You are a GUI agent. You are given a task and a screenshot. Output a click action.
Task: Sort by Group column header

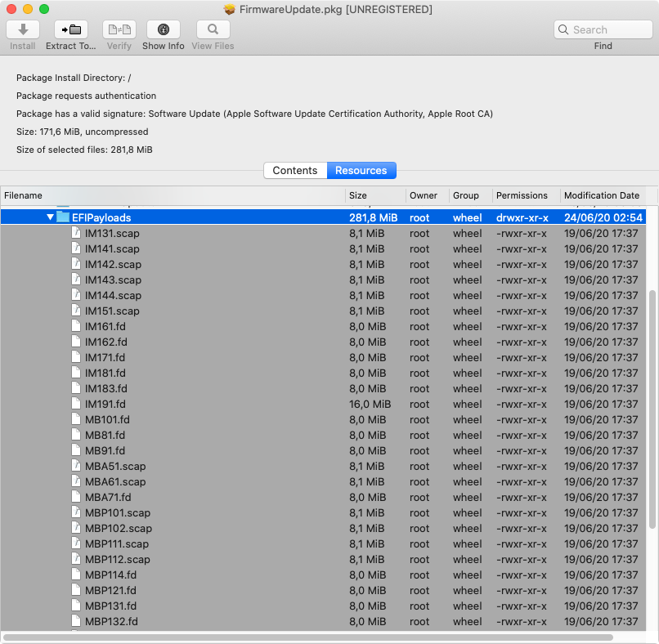pyautogui.click(x=471, y=195)
